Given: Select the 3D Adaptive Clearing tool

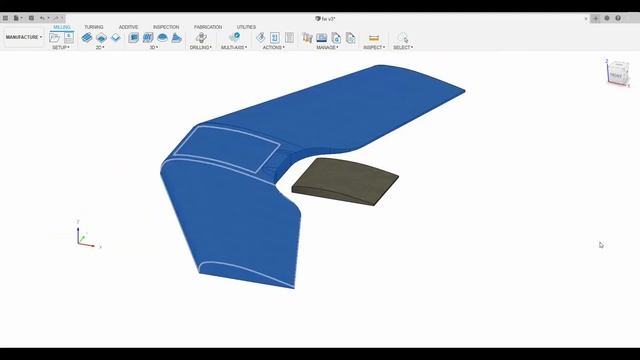Looking at the screenshot, I should pyautogui.click(x=133, y=38).
